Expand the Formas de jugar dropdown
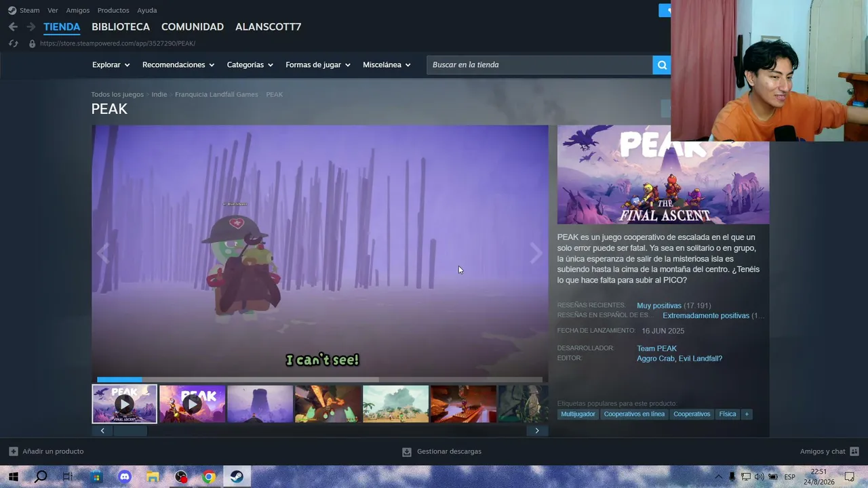The image size is (868, 488). click(x=318, y=65)
